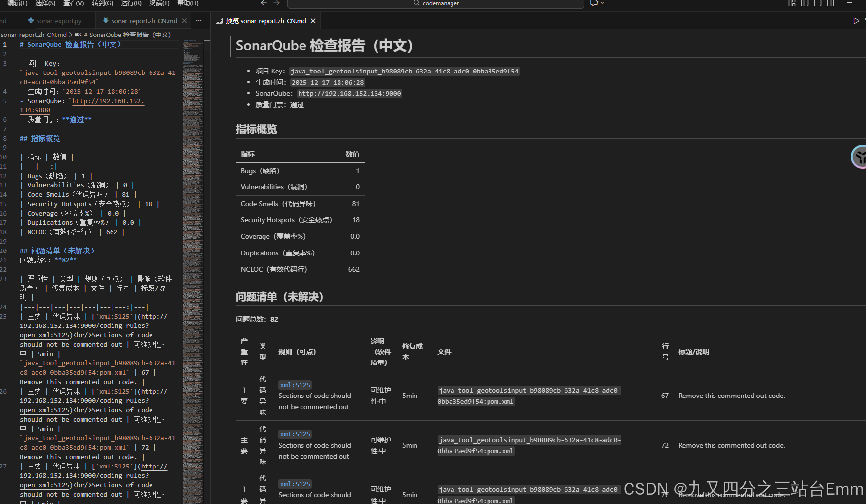Click the floating round assistant icon at right edge

point(860,157)
